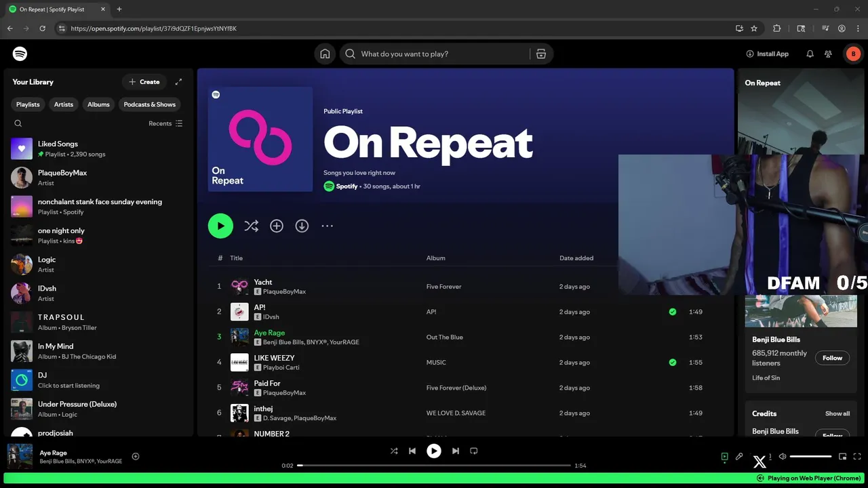Viewport: 868px width, 488px height.
Task: Seek on the song progress bar
Action: pyautogui.click(x=434, y=466)
